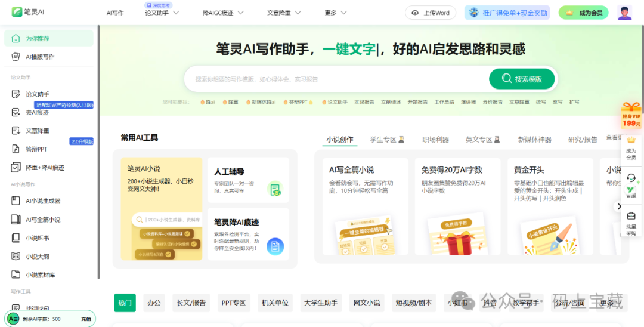Select 学生专区 tab

click(387, 140)
